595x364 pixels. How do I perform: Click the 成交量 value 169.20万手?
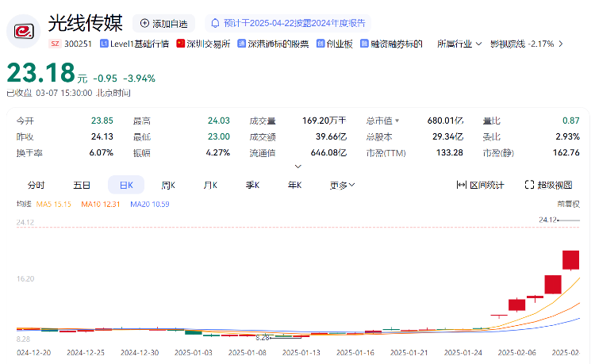point(324,121)
